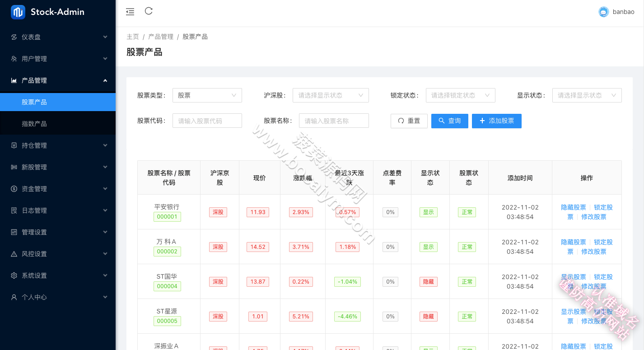644x350 pixels.
Task: Click 隐藏股票 for 万科A
Action: coord(574,242)
